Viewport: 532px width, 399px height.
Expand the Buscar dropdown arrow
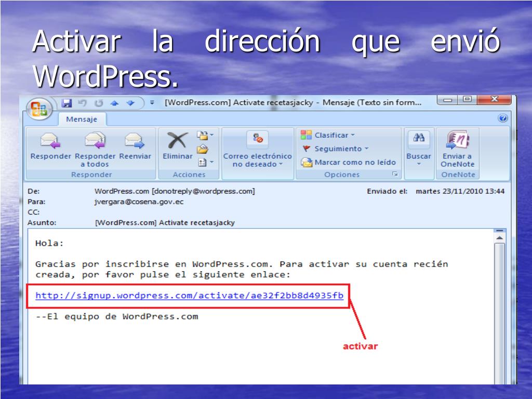click(419, 164)
